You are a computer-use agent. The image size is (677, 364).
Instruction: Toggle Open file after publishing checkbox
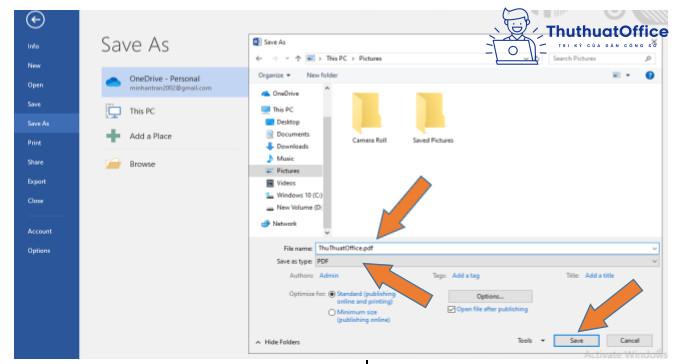pos(451,309)
